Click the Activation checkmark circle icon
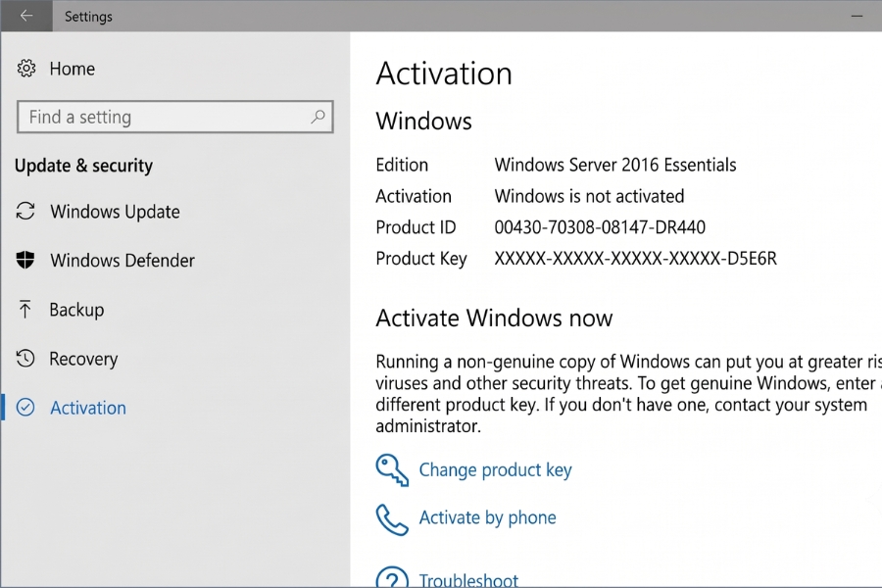Viewport: 882px width, 588px height. pos(25,408)
